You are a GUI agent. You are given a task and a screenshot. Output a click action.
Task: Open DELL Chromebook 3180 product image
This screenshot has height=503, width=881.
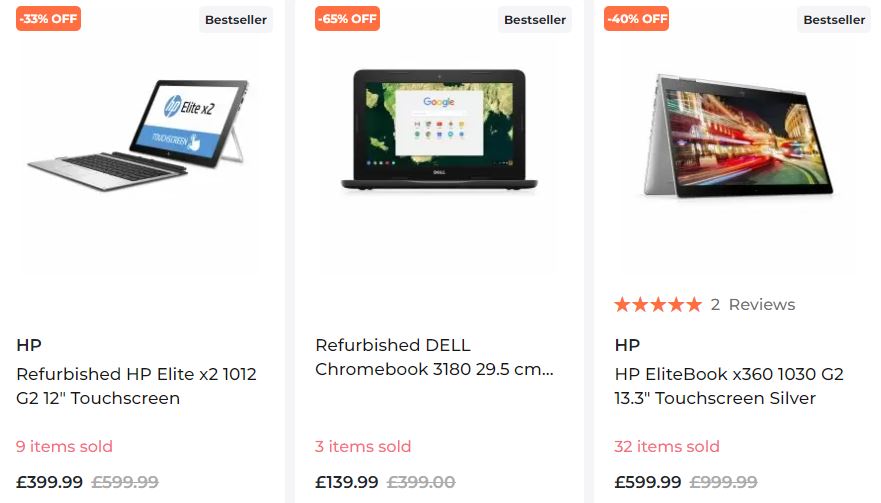click(439, 129)
